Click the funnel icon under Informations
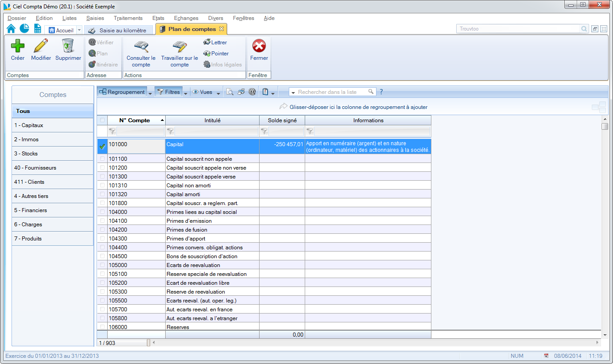 pyautogui.click(x=310, y=131)
